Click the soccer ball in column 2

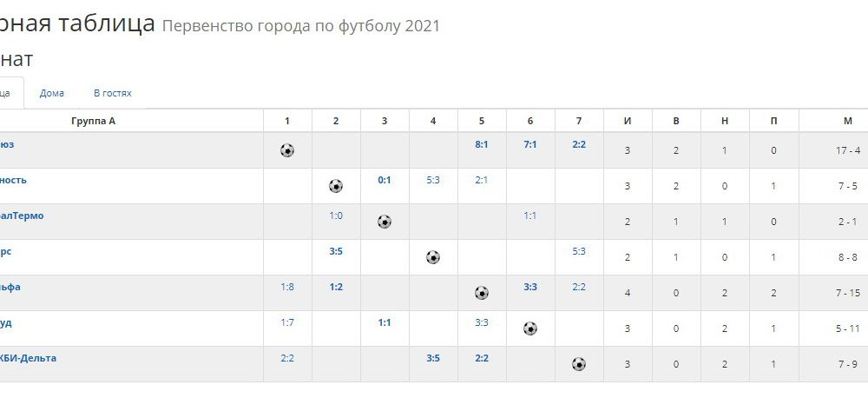(335, 186)
